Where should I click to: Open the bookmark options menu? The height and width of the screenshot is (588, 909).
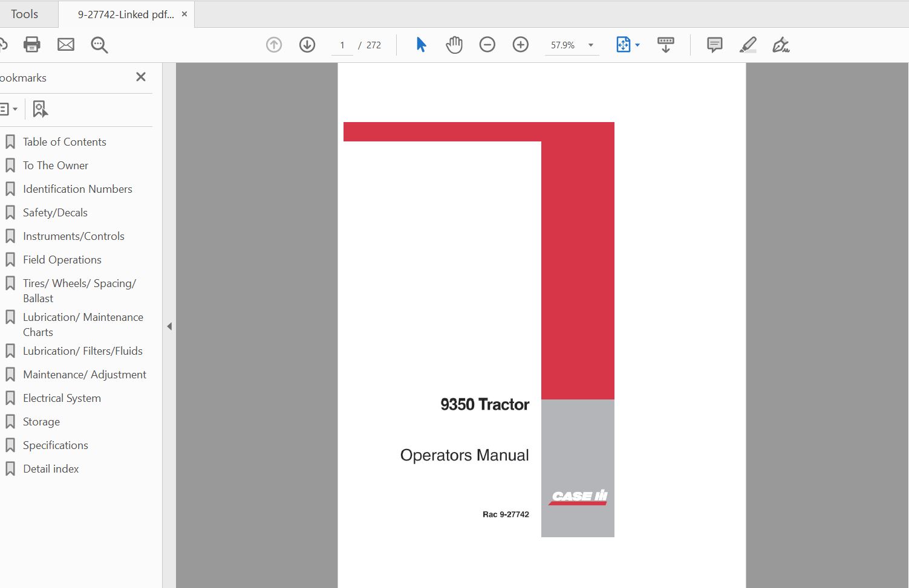click(10, 109)
